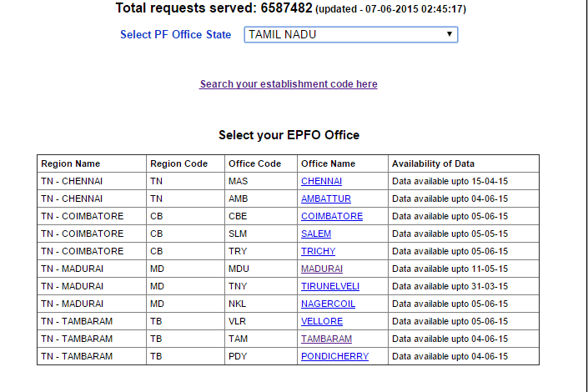Open the AMBATTUR office link
The image size is (588, 392).
pyautogui.click(x=326, y=199)
